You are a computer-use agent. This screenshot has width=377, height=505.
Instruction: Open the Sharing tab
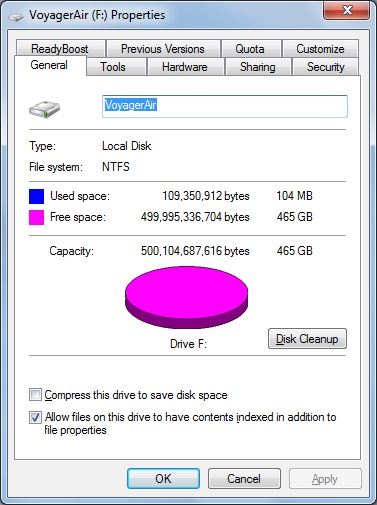point(258,67)
